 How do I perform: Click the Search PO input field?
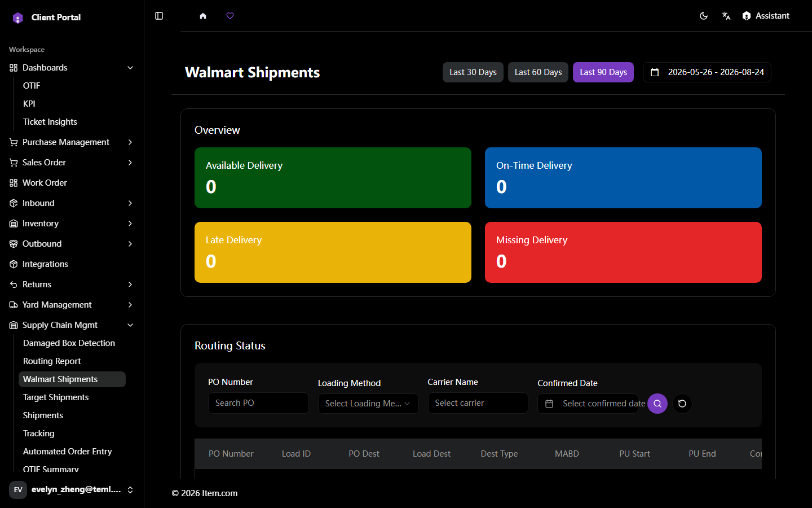click(x=258, y=403)
